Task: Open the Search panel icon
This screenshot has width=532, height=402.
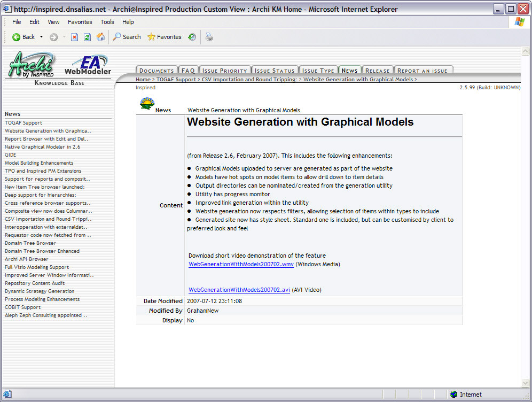Action: coord(118,37)
